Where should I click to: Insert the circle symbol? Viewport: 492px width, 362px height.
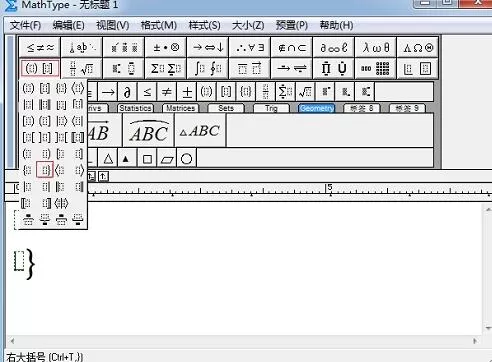click(187, 158)
